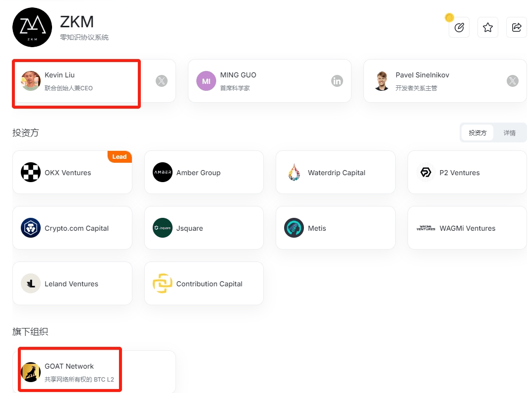Click the GOAT Network goat logo
This screenshot has height=393, width=532.
[x=31, y=372]
